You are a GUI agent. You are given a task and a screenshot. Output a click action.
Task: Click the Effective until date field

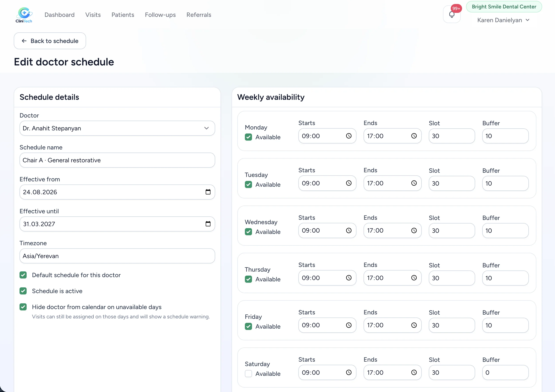(117, 224)
